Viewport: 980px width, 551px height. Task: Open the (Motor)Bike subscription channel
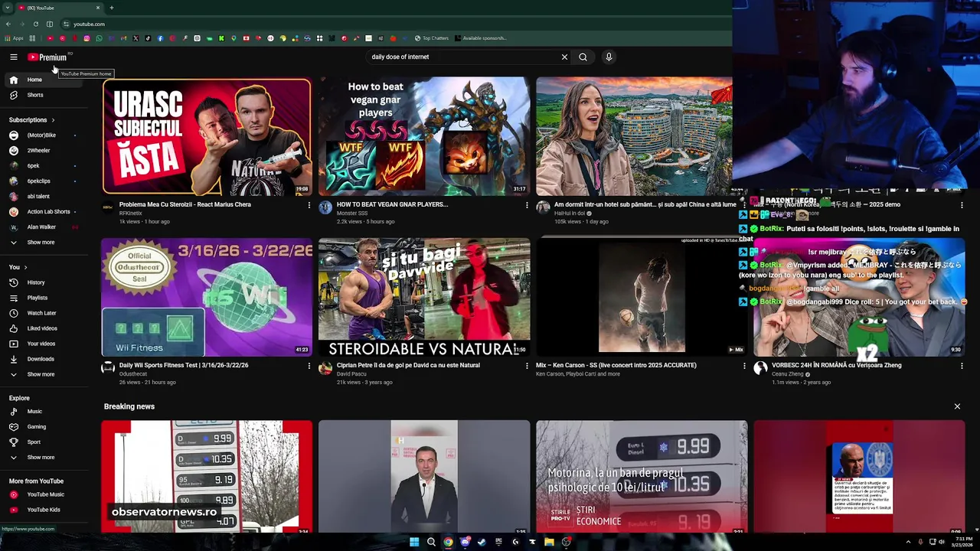(45, 135)
